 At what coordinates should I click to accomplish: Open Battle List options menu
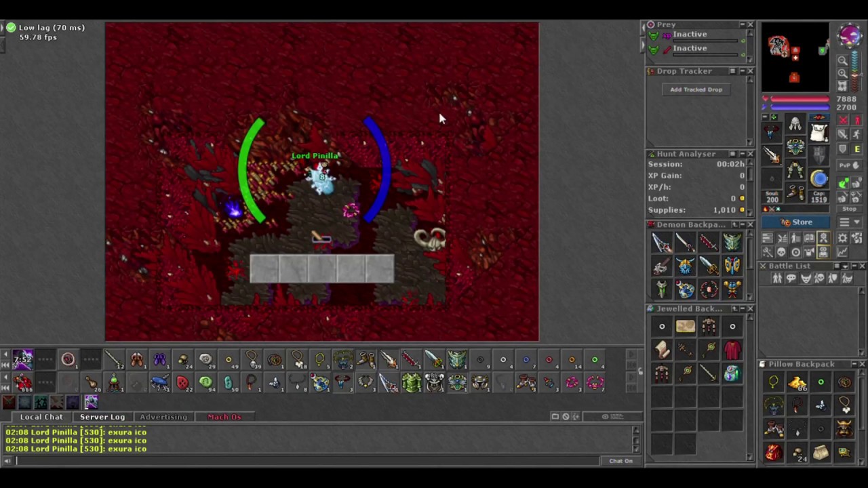coord(837,266)
